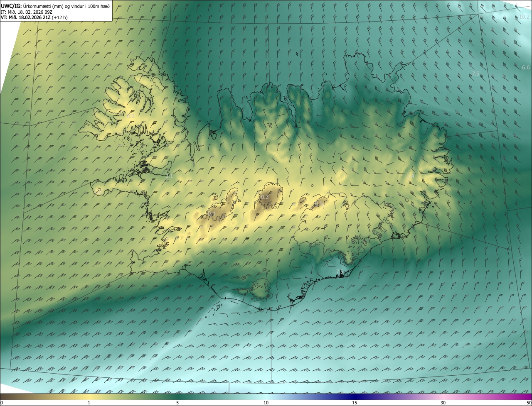This screenshot has width=532, height=406.
Task: Click the '1' tick on the color scale
Action: (x=89, y=403)
